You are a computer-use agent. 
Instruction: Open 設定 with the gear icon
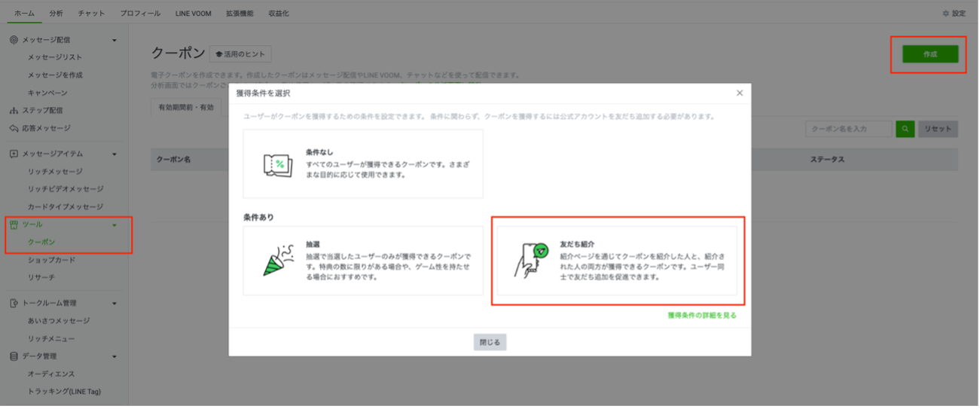[954, 14]
